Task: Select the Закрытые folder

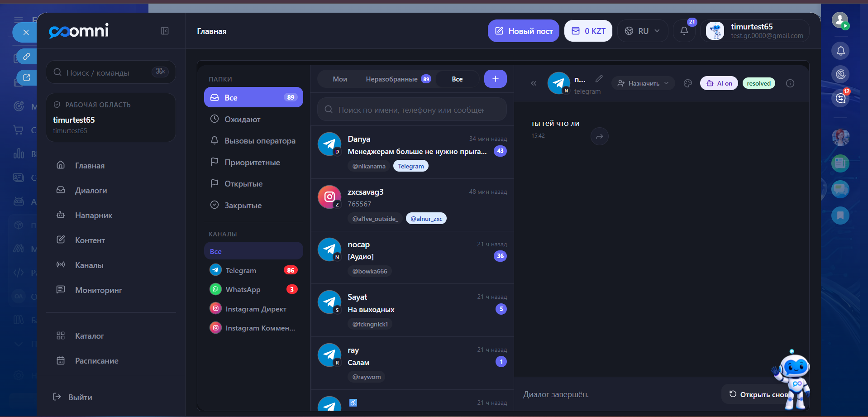Action: click(253, 205)
